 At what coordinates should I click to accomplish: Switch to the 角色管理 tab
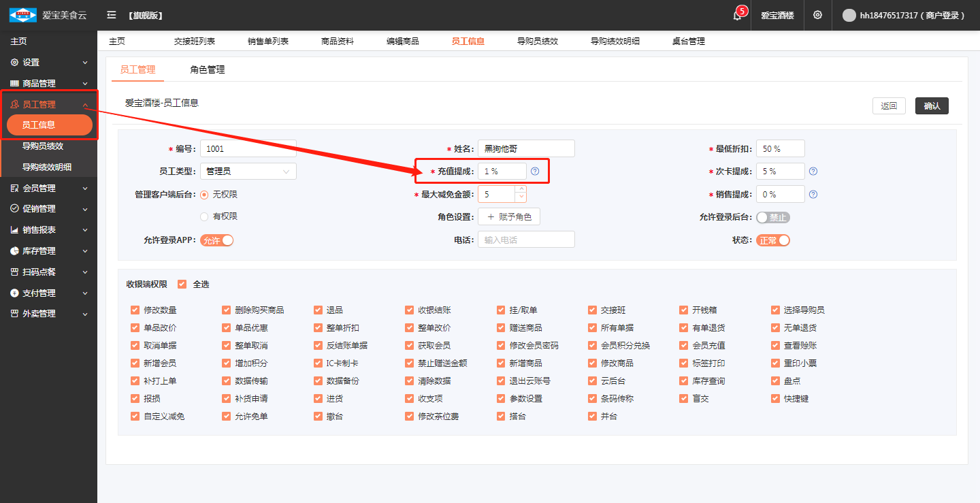point(208,69)
